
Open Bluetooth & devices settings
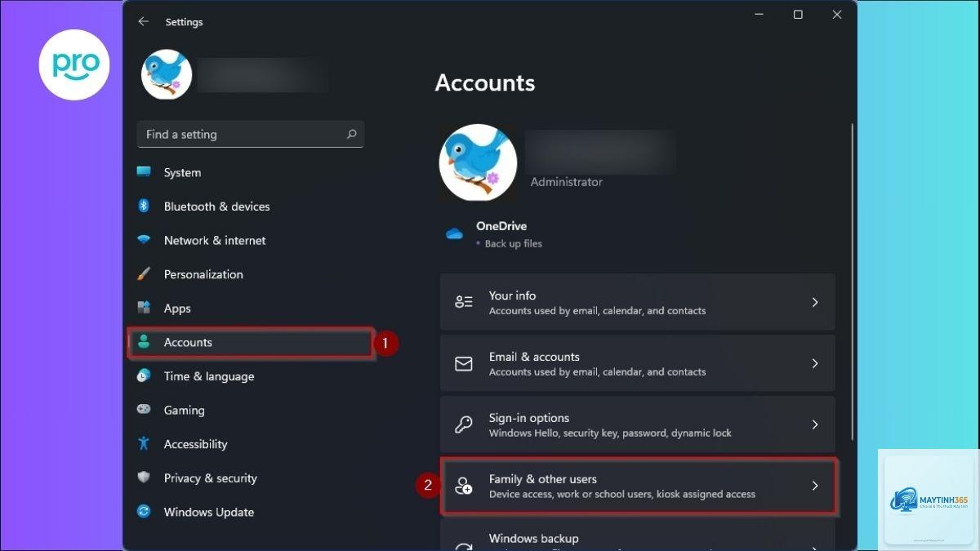pyautogui.click(x=249, y=207)
